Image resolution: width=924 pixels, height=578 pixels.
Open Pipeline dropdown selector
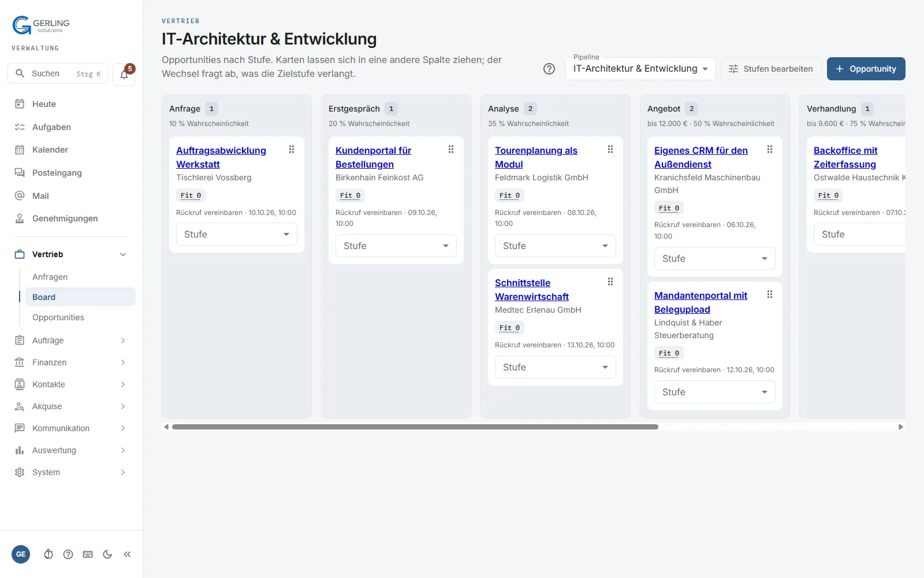click(x=640, y=69)
